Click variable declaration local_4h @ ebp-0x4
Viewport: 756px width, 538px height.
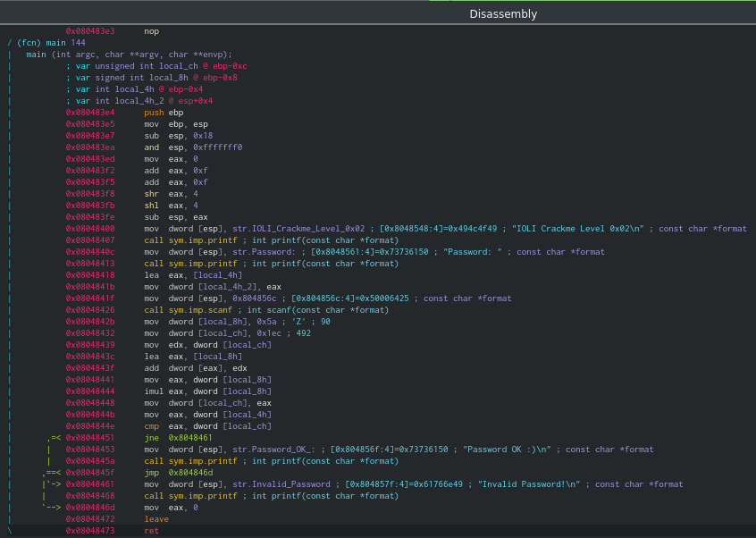coord(135,89)
